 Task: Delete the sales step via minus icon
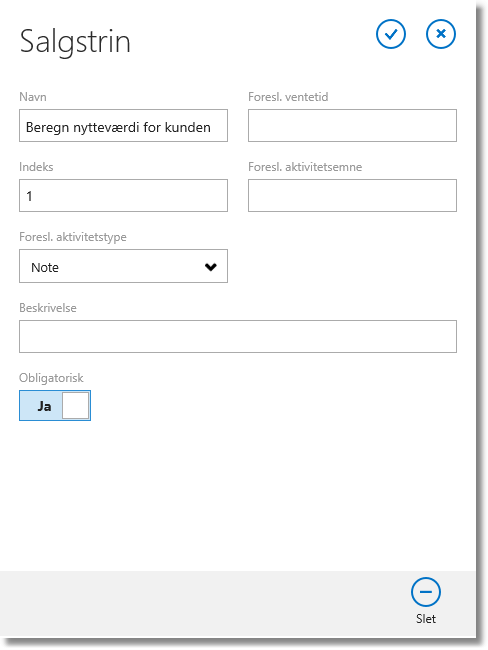426,592
